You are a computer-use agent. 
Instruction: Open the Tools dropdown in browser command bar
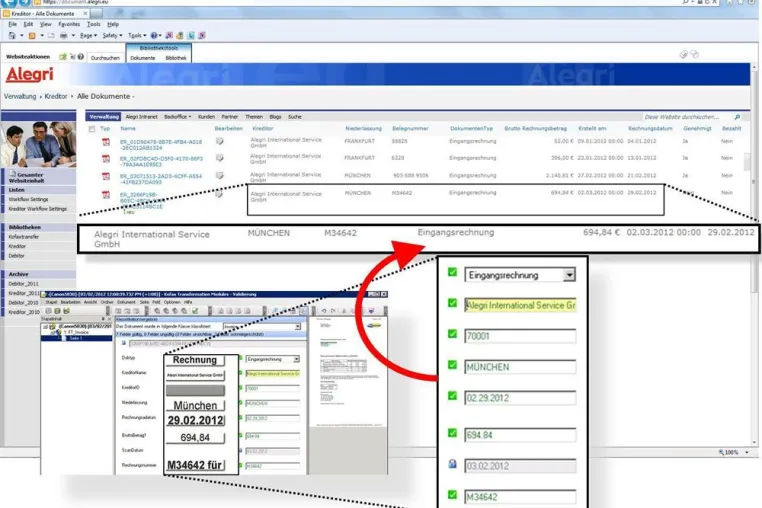(x=137, y=35)
